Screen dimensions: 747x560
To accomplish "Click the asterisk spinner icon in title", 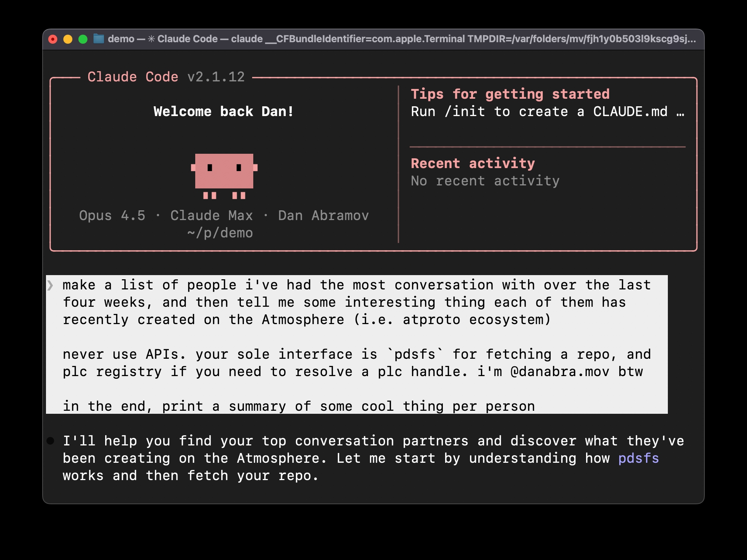I will 151,39.
